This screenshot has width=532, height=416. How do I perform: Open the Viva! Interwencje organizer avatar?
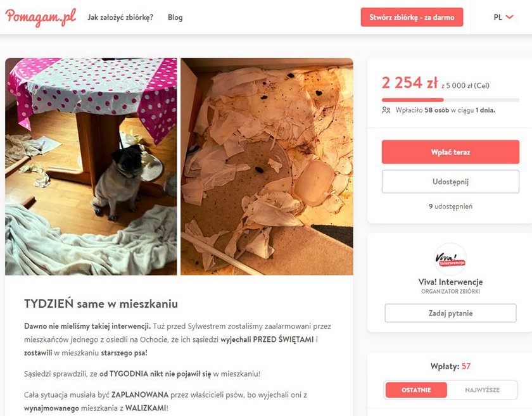click(x=450, y=259)
